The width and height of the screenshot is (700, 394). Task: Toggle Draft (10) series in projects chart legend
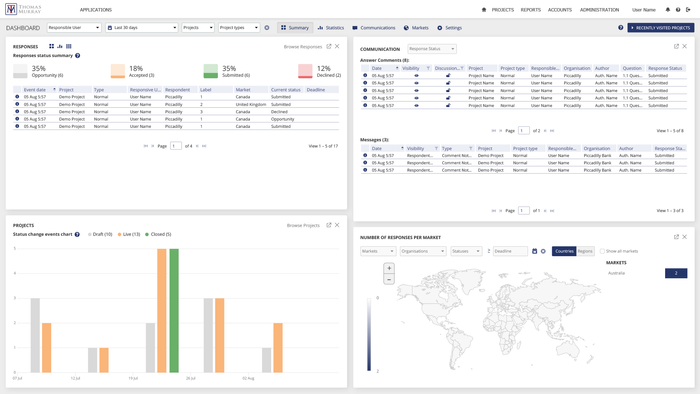pos(100,234)
